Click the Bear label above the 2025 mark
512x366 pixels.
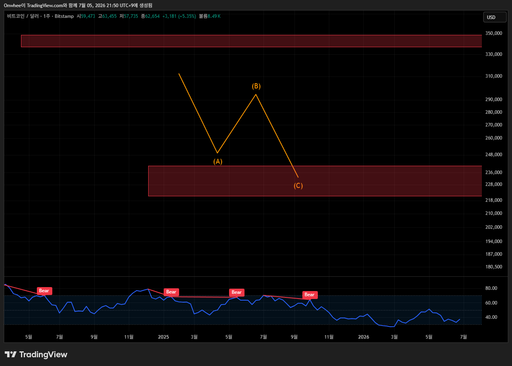pos(171,292)
